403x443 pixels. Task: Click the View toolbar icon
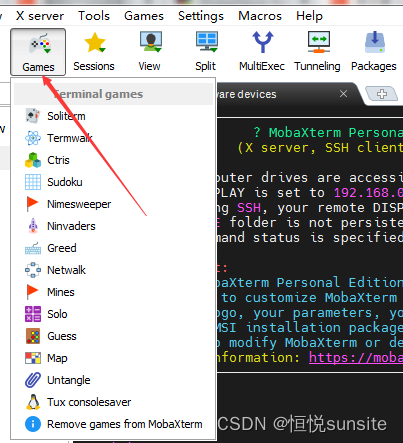pos(150,52)
